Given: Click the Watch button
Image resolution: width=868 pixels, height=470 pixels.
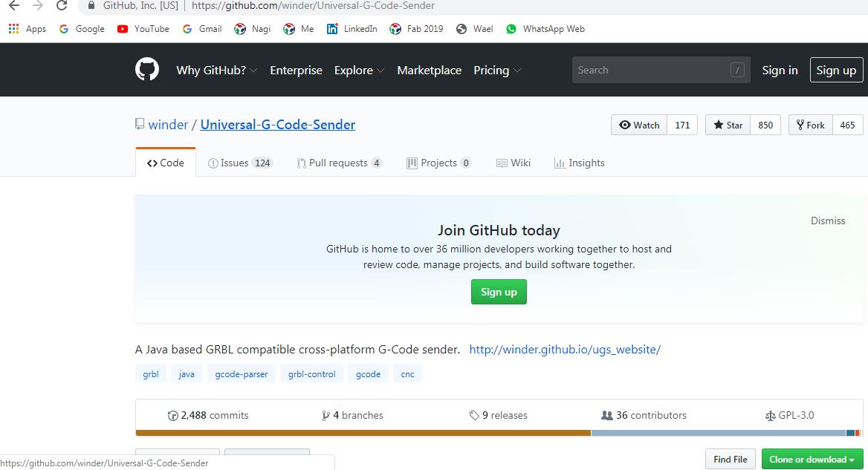Looking at the screenshot, I should [x=639, y=125].
